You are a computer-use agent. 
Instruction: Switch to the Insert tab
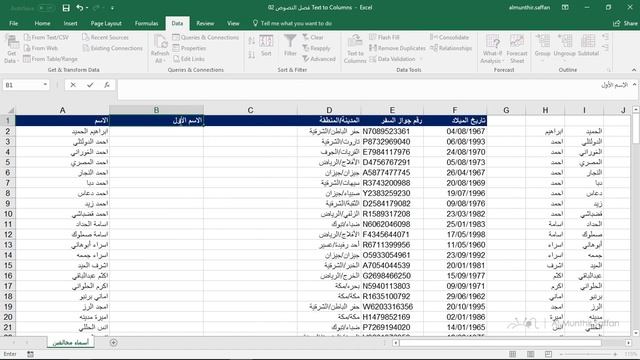coord(71,23)
